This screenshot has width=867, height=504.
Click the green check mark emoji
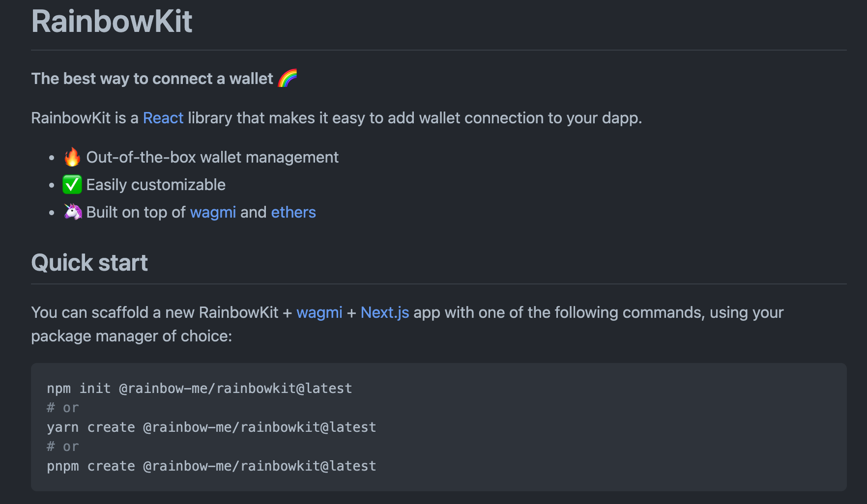[72, 185]
